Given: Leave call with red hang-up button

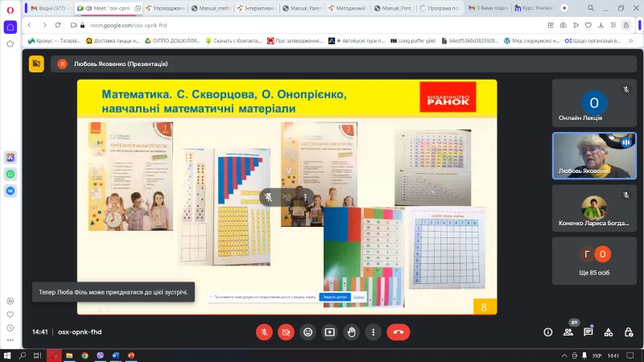Looking at the screenshot, I should (398, 332).
